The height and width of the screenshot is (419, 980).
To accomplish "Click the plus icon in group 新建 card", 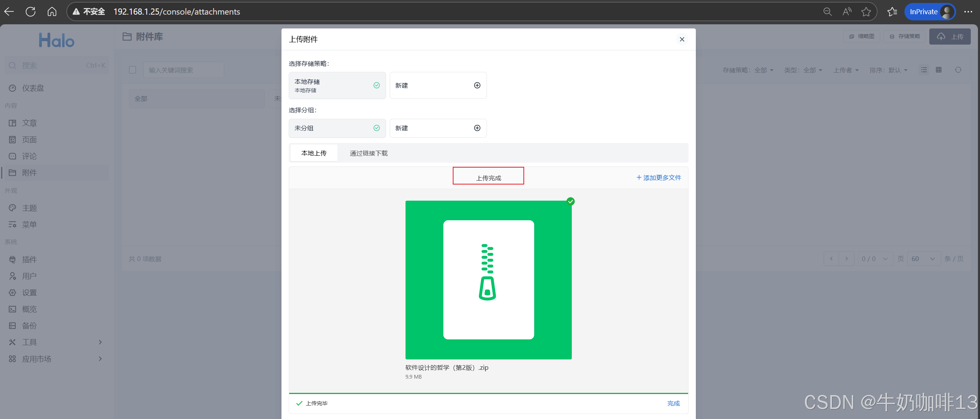I will point(477,128).
